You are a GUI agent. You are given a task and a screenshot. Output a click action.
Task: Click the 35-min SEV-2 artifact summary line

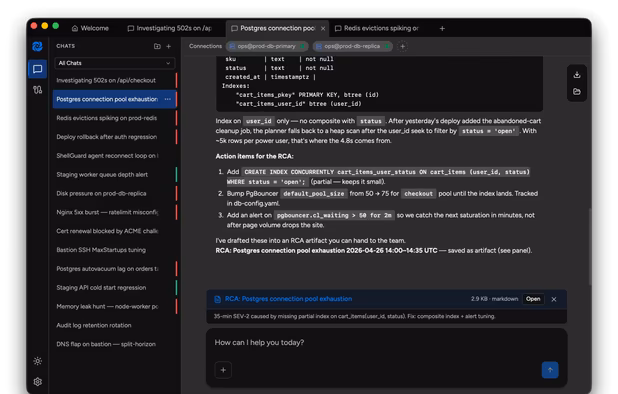354,316
